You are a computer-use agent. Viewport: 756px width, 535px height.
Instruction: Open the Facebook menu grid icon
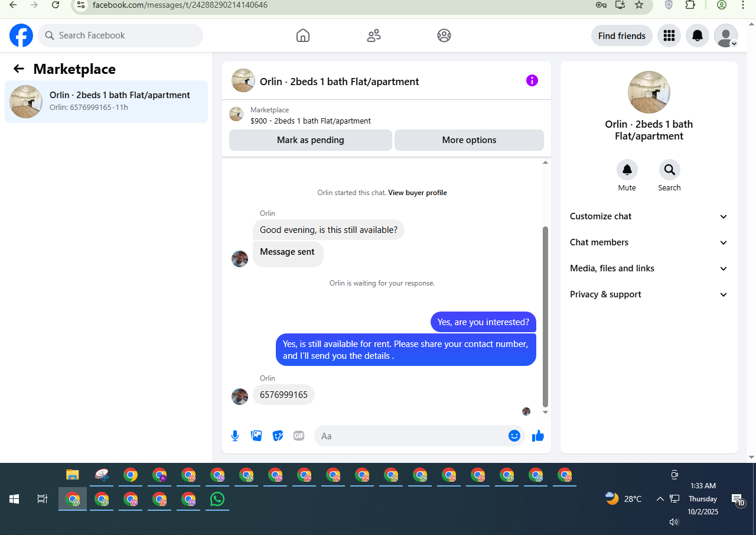pyautogui.click(x=669, y=35)
